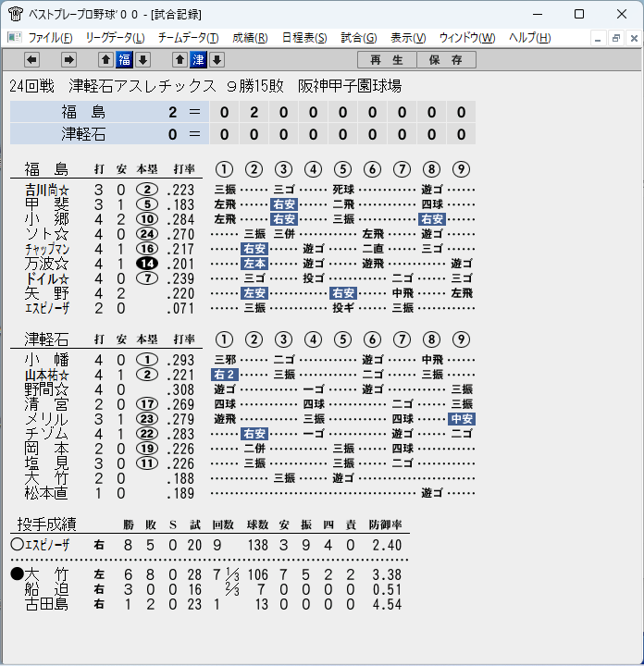
Task: Click the 再生 replay button
Action: click(387, 60)
